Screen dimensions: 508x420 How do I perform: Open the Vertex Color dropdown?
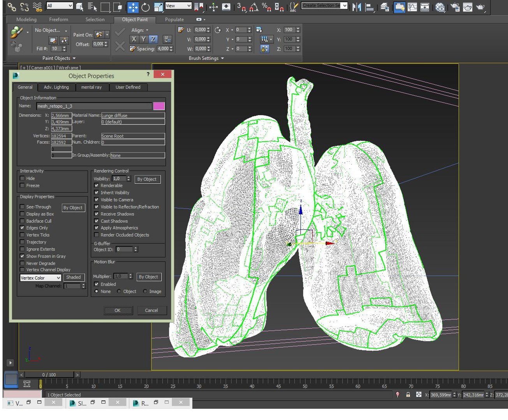(41, 278)
